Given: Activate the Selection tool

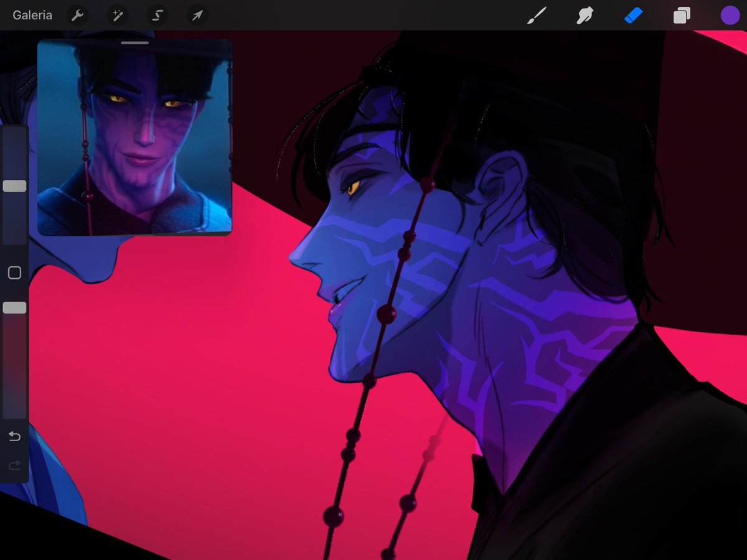Looking at the screenshot, I should tap(157, 16).
